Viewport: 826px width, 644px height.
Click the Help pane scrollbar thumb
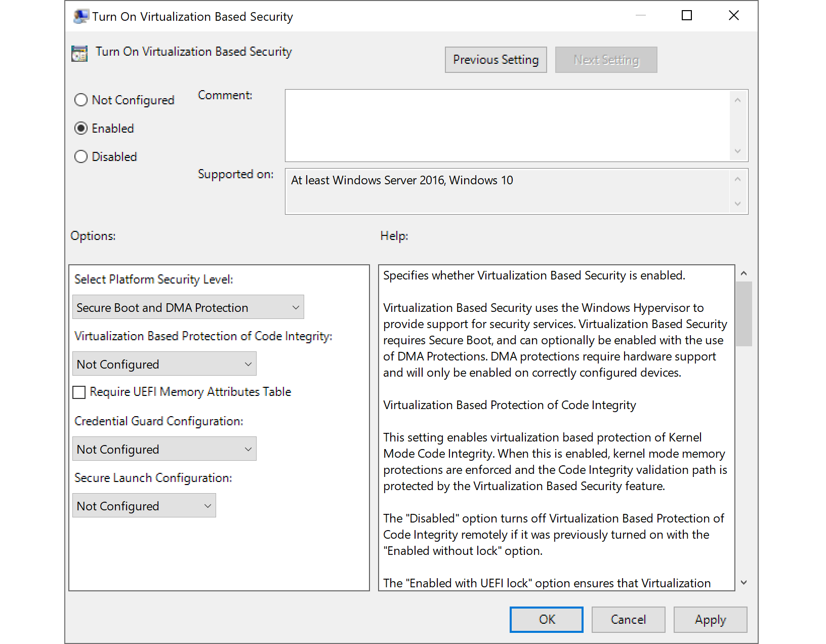click(744, 314)
